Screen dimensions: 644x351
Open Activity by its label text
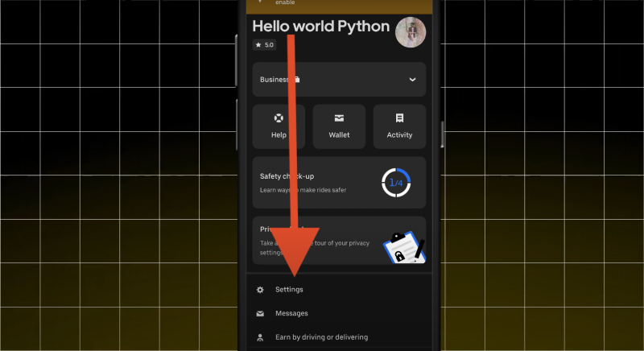coord(399,134)
